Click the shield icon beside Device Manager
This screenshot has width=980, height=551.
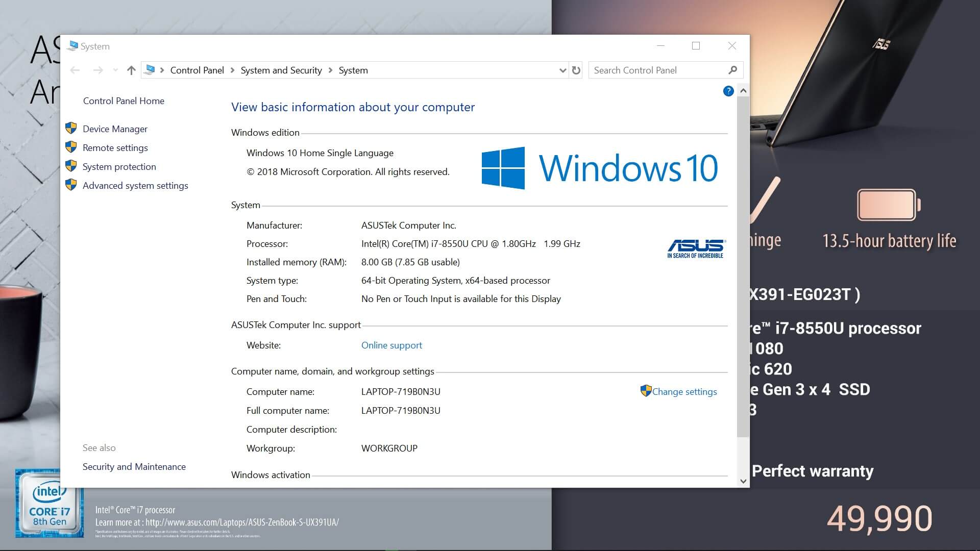point(71,128)
